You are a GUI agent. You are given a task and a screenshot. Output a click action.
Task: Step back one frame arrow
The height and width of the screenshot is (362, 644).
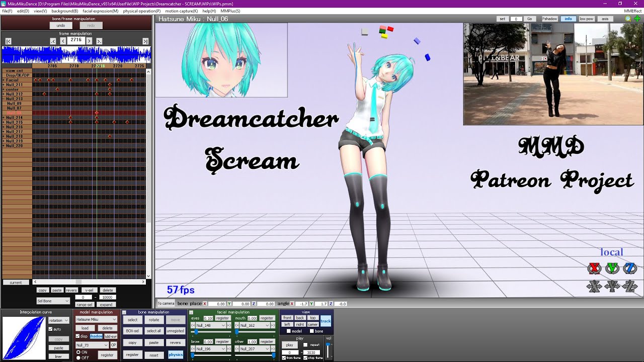pos(63,41)
